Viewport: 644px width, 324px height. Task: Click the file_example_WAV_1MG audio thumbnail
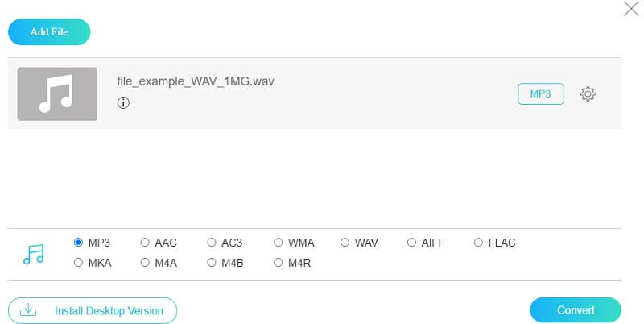click(x=57, y=94)
